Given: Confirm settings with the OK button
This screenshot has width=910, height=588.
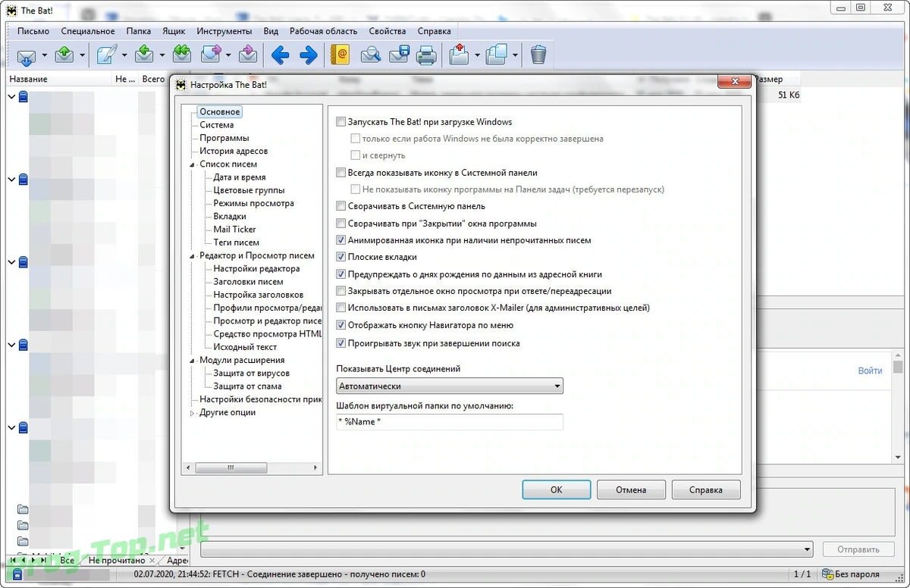Looking at the screenshot, I should [x=556, y=489].
